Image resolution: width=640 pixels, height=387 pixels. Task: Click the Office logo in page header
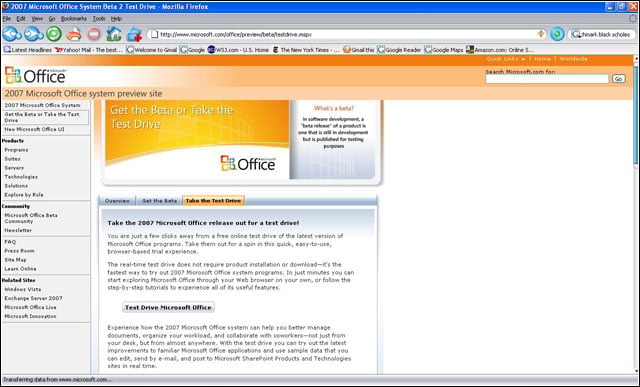coord(35,75)
